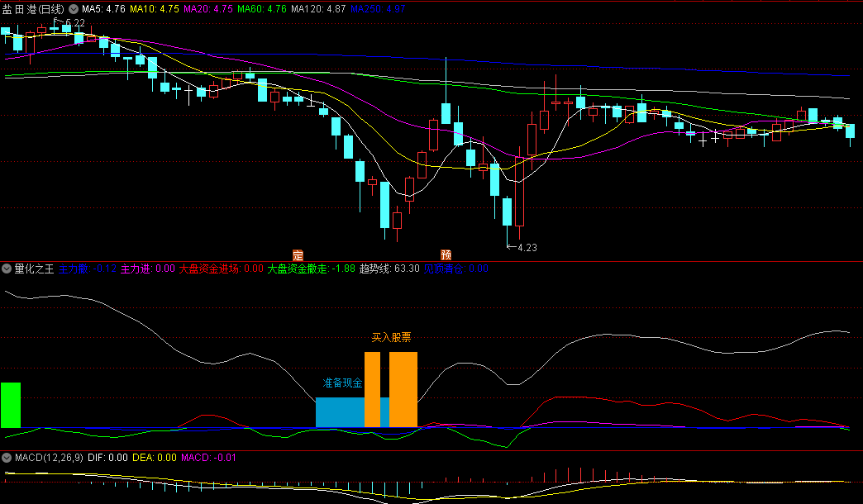This screenshot has height=504, width=863.
Task: Click the 大盘资金撤走: -1.88 value
Action: (312, 269)
